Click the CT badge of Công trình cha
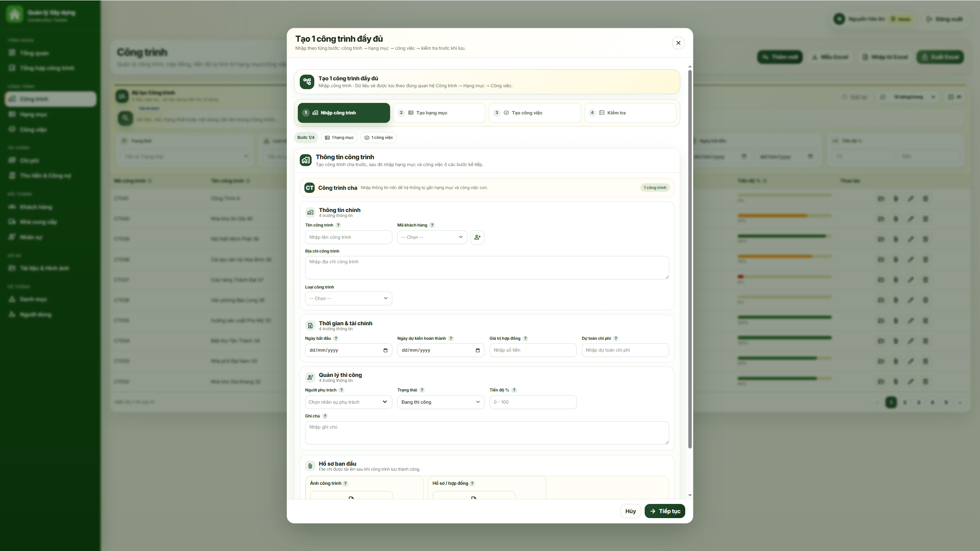Viewport: 980px width, 551px height. [309, 188]
